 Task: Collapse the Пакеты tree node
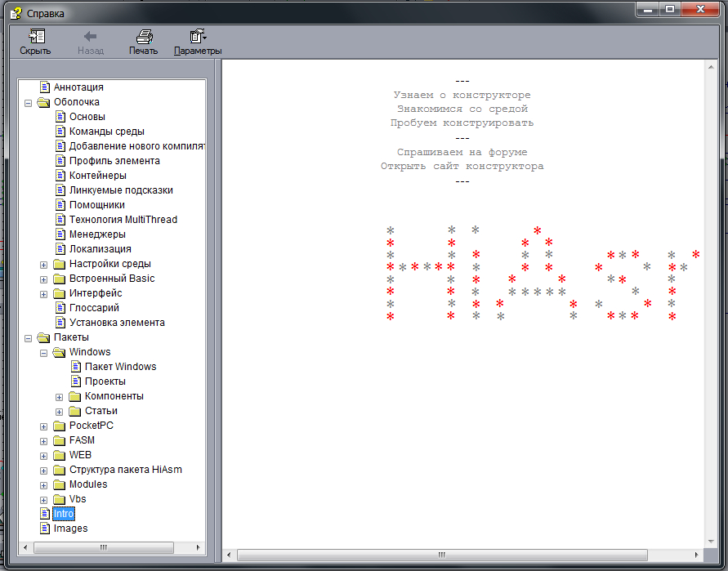coord(28,338)
